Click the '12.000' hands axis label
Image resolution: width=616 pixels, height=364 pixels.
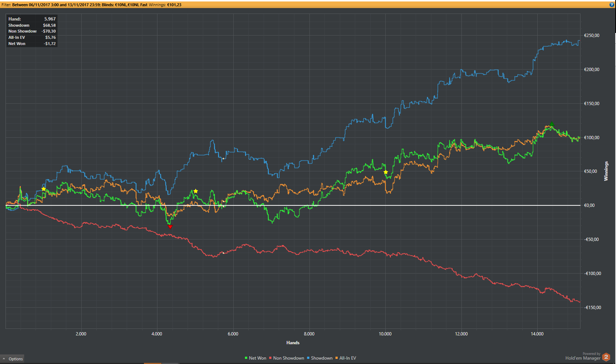click(x=461, y=334)
